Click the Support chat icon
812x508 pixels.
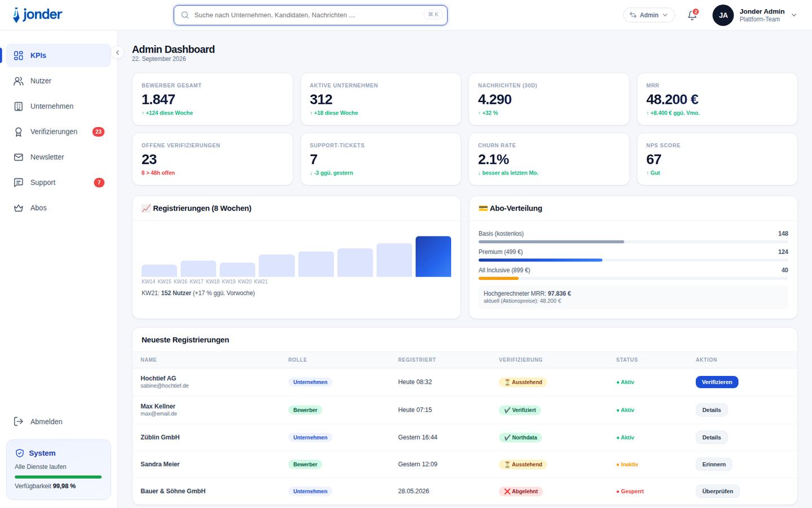click(x=19, y=182)
